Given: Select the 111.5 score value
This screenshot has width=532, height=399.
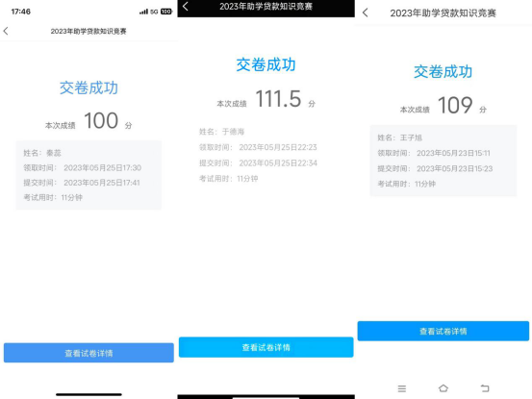Looking at the screenshot, I should coord(278,99).
